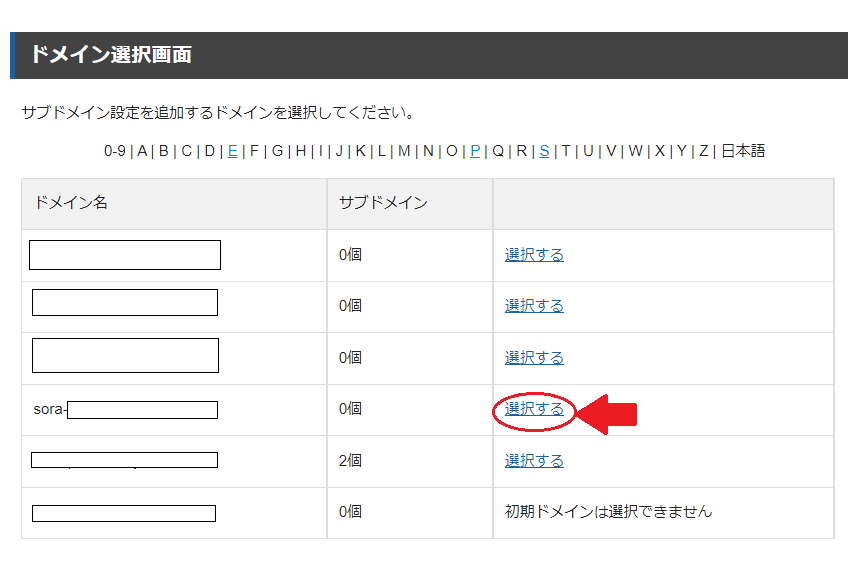This screenshot has height=568, width=852.
Task: Click the letter K in the index
Action: pyautogui.click(x=360, y=151)
